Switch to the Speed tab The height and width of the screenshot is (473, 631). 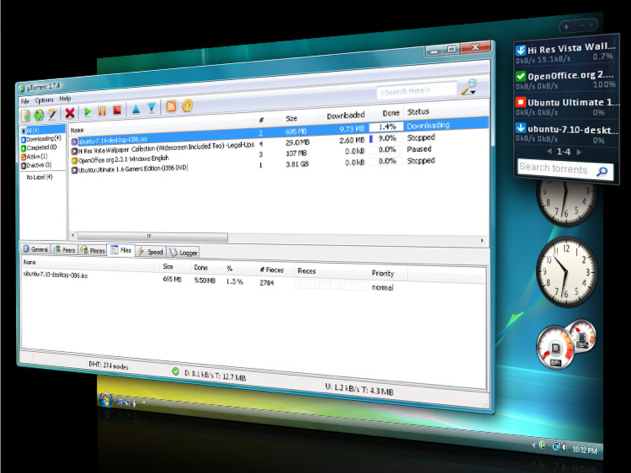click(x=151, y=252)
